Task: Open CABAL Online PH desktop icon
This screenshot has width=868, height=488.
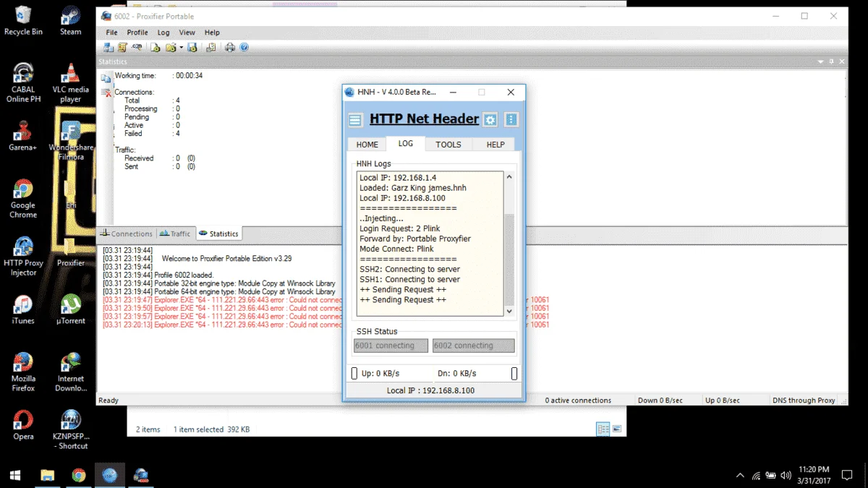Action: coord(23,83)
